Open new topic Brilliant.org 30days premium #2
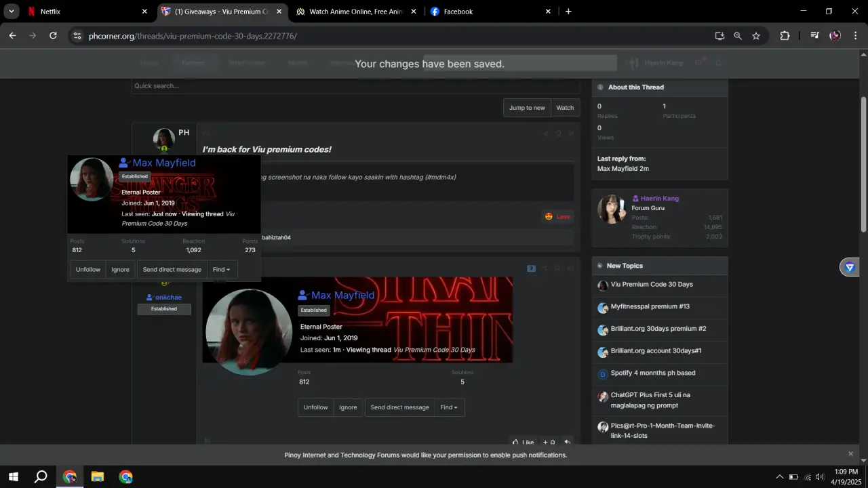This screenshot has width=868, height=488. tap(658, 329)
